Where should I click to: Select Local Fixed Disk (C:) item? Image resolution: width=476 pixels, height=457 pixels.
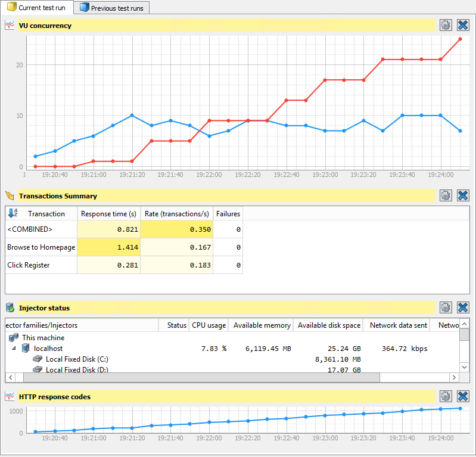(x=77, y=359)
